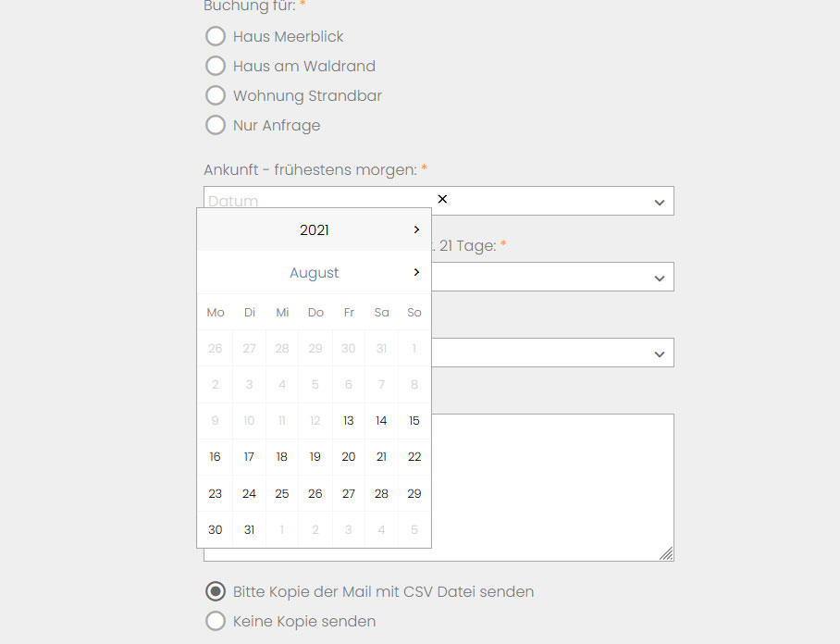The height and width of the screenshot is (644, 840).
Task: Choose the Haus am Waldrand option
Action: [x=216, y=66]
